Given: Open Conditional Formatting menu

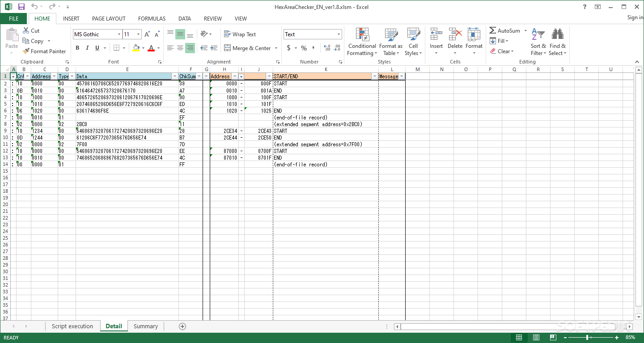Looking at the screenshot, I should click(x=362, y=42).
